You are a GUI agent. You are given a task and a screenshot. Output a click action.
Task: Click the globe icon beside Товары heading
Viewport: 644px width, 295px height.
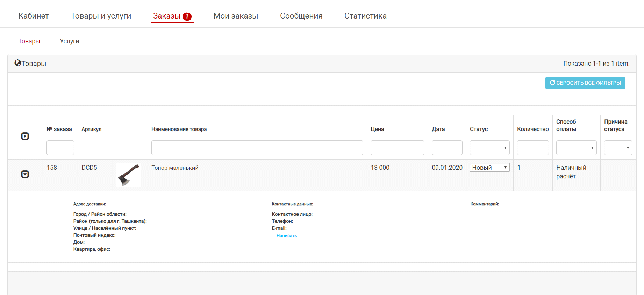pos(17,63)
